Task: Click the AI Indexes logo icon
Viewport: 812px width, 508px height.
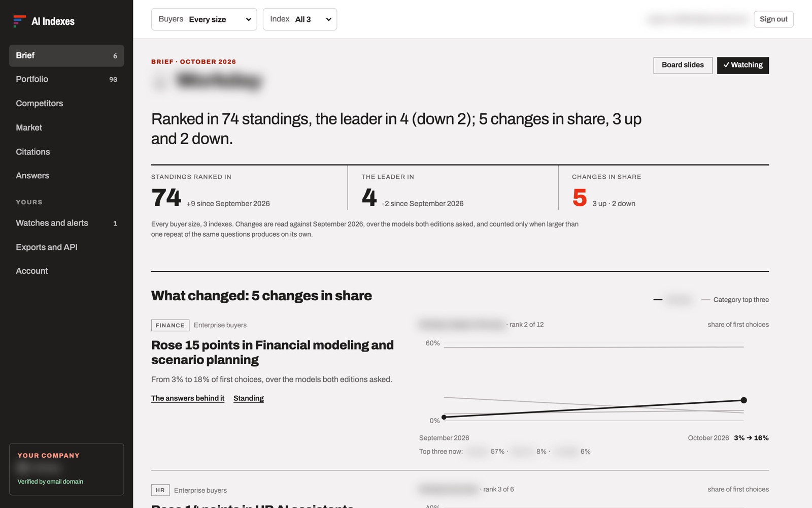Action: click(x=19, y=21)
